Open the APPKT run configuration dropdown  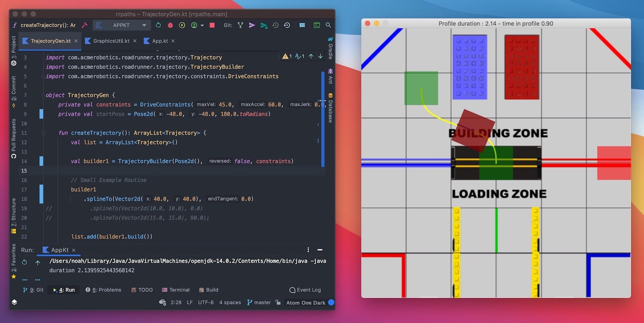click(x=122, y=25)
